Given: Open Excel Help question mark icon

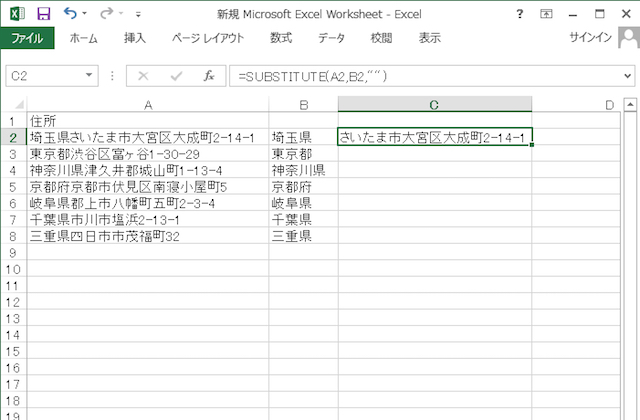Looking at the screenshot, I should [x=519, y=14].
